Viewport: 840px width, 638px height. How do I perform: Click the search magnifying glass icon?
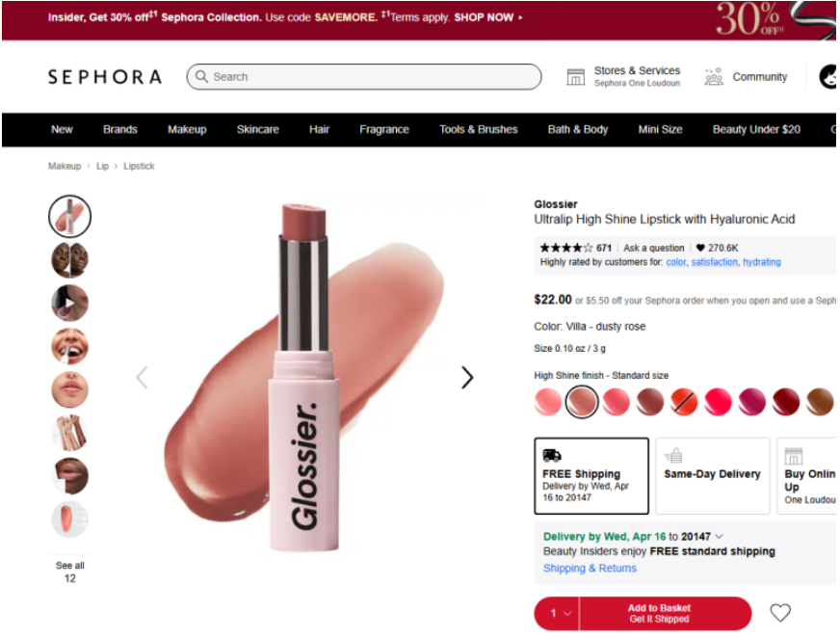click(x=201, y=76)
